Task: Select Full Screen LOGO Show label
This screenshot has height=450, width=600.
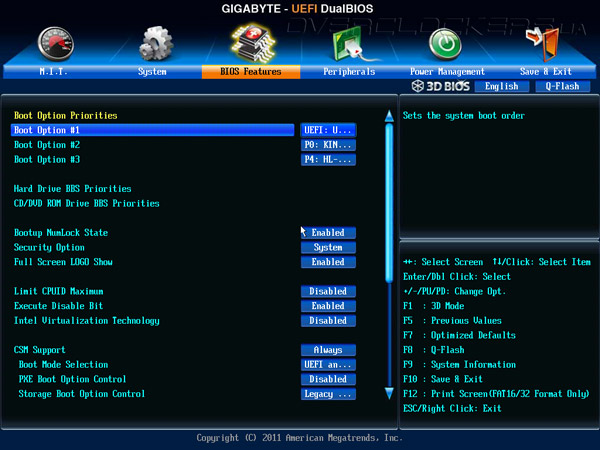Action: [x=63, y=262]
